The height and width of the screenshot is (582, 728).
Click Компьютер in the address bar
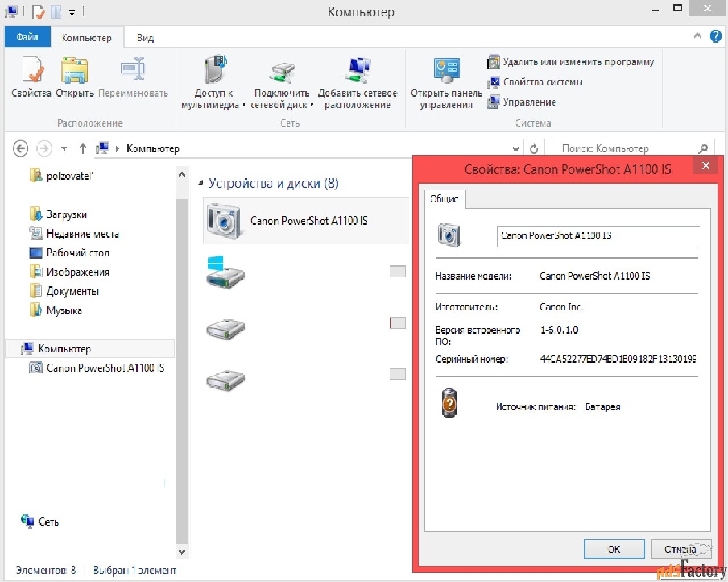153,149
